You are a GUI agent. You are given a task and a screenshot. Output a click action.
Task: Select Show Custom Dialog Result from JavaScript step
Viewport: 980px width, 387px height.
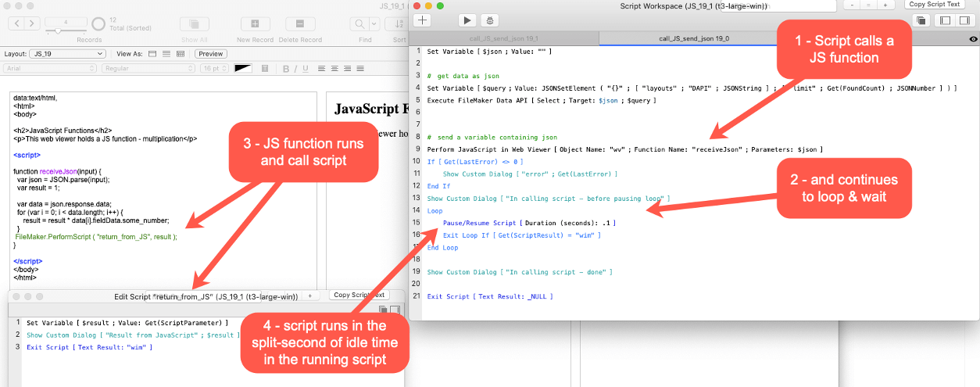coord(132,335)
